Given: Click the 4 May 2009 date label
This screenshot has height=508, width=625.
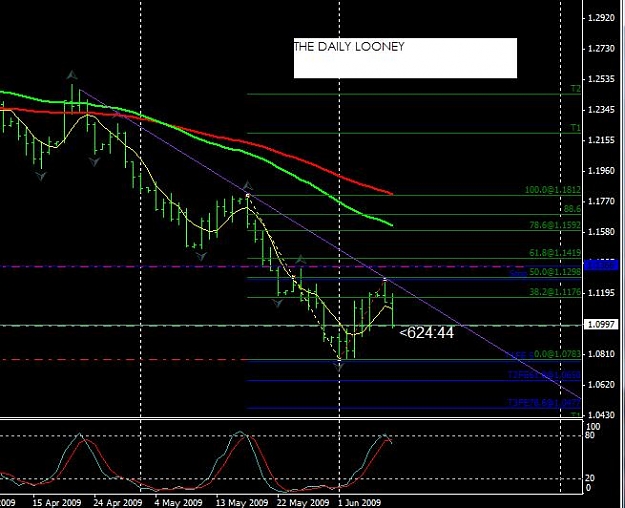Looking at the screenshot, I should click(178, 502).
